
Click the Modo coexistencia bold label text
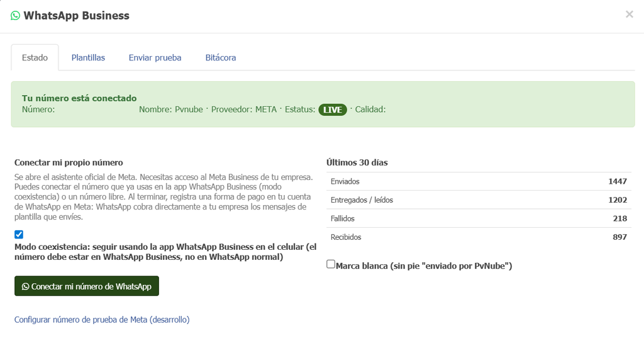(165, 252)
